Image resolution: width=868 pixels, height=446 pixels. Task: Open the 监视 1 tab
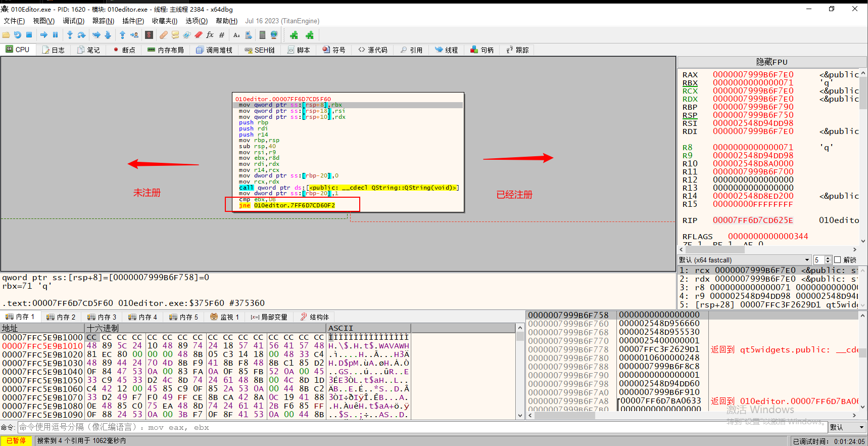tap(224, 317)
